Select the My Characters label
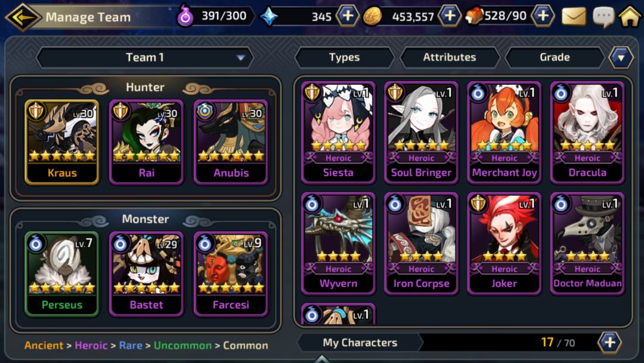Image resolution: width=644 pixels, height=363 pixels. coord(360,343)
